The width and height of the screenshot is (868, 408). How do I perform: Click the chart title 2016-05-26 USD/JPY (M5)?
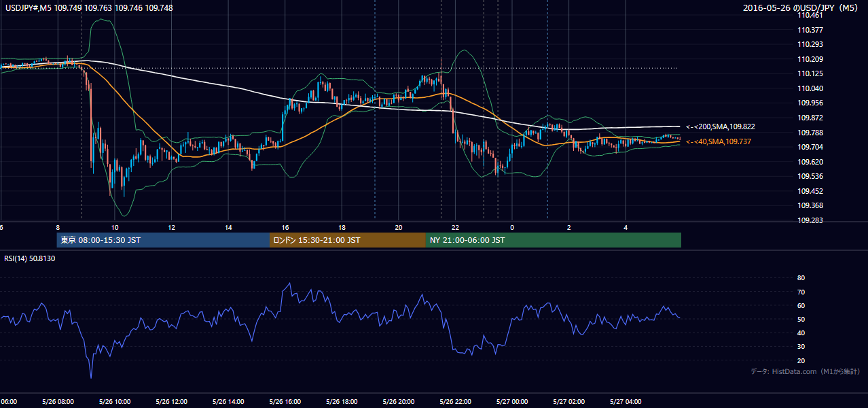(x=801, y=8)
